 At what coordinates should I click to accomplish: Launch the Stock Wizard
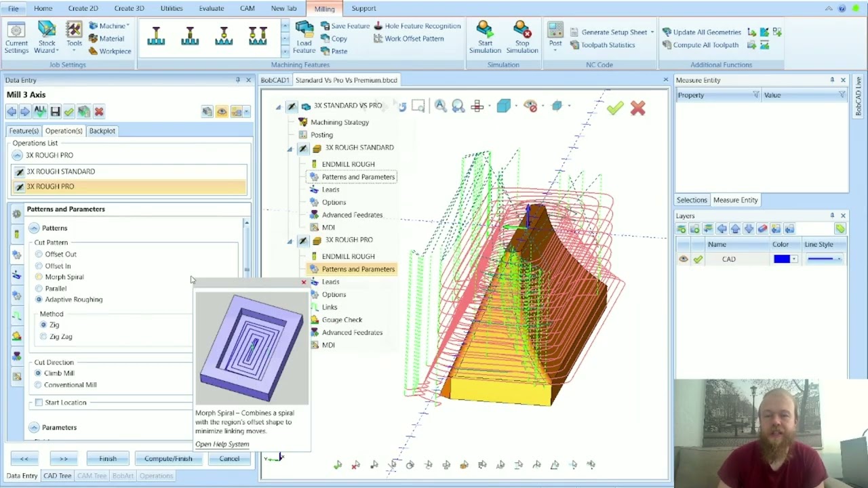[47, 38]
